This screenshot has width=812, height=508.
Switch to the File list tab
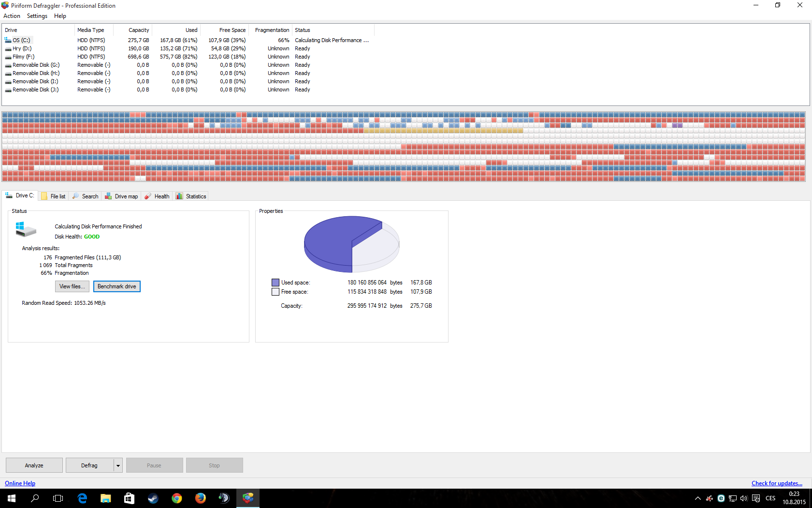tap(54, 196)
